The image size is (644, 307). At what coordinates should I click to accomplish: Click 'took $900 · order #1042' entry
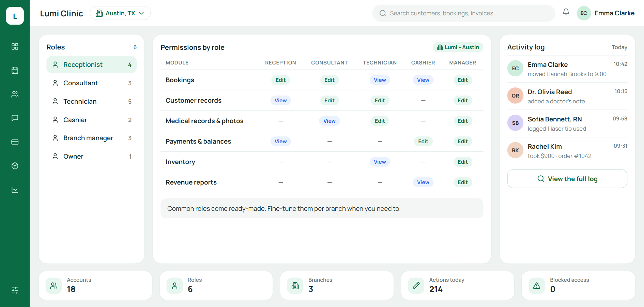(559, 156)
